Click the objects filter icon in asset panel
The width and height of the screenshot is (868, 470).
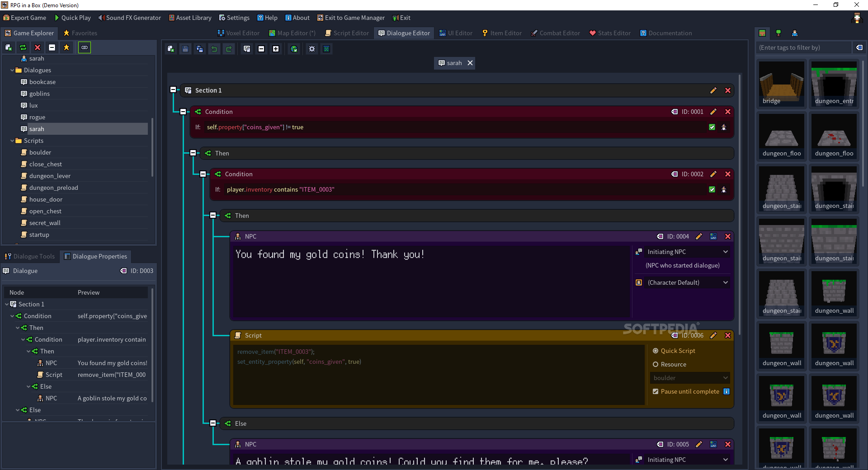point(778,33)
